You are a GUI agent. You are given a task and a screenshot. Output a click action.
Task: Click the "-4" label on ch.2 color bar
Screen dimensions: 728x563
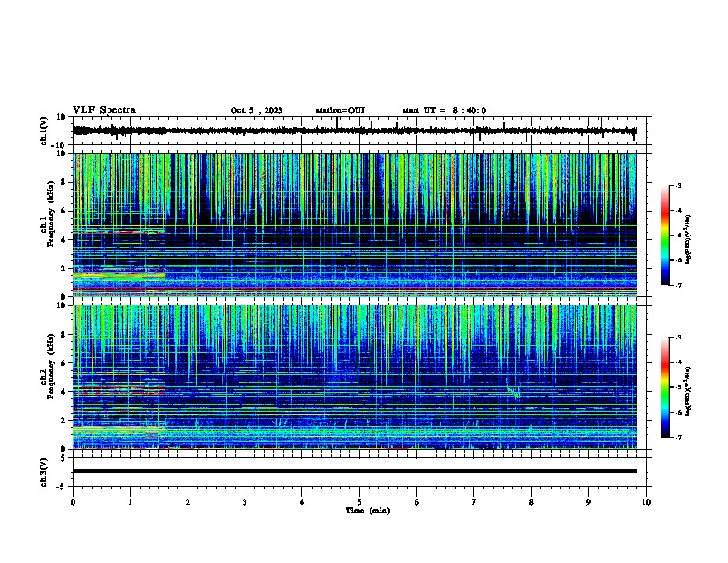click(677, 362)
